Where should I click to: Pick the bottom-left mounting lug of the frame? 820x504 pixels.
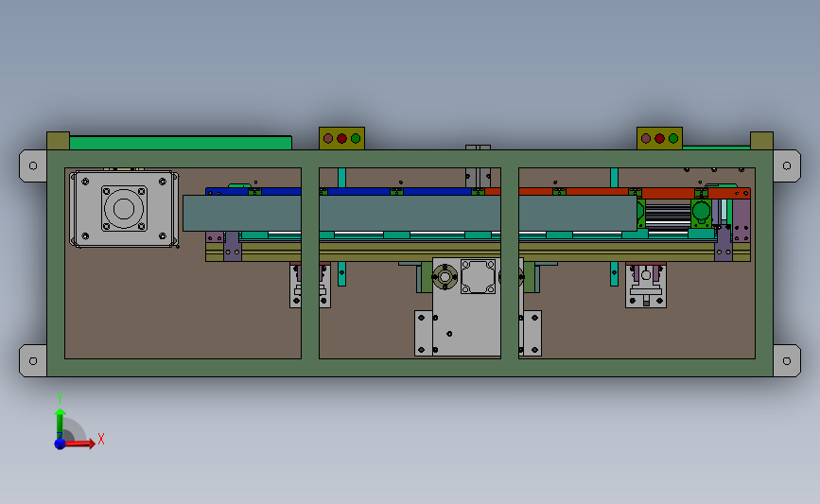click(x=33, y=361)
